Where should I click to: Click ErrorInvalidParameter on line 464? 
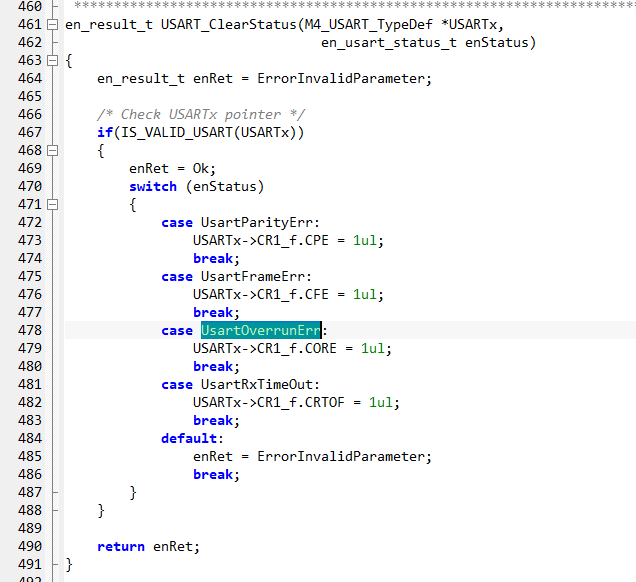click(x=341, y=79)
